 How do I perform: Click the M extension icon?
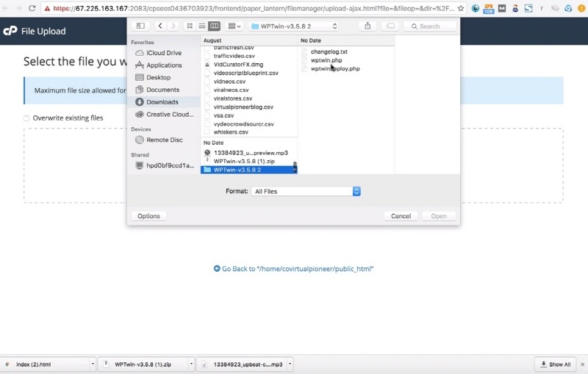pos(502,8)
